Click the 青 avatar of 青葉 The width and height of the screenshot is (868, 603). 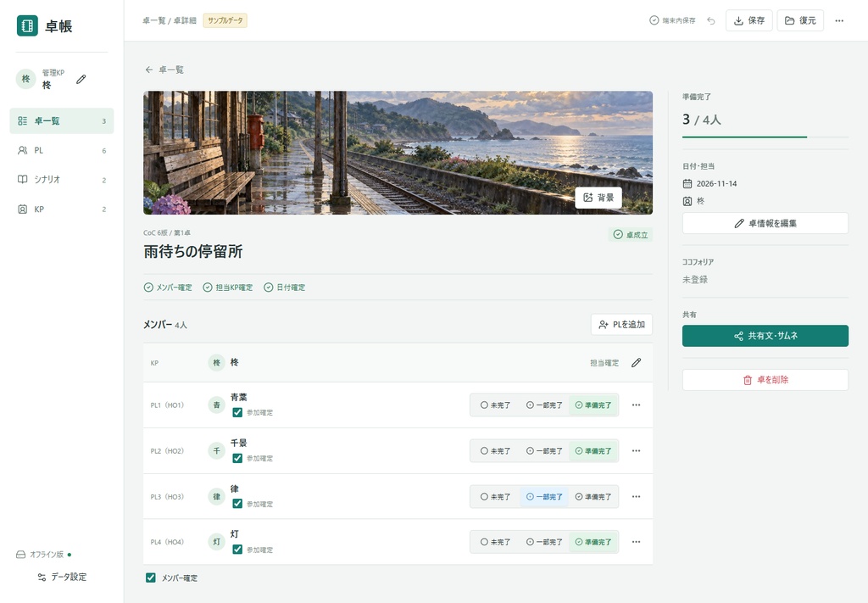tap(216, 405)
